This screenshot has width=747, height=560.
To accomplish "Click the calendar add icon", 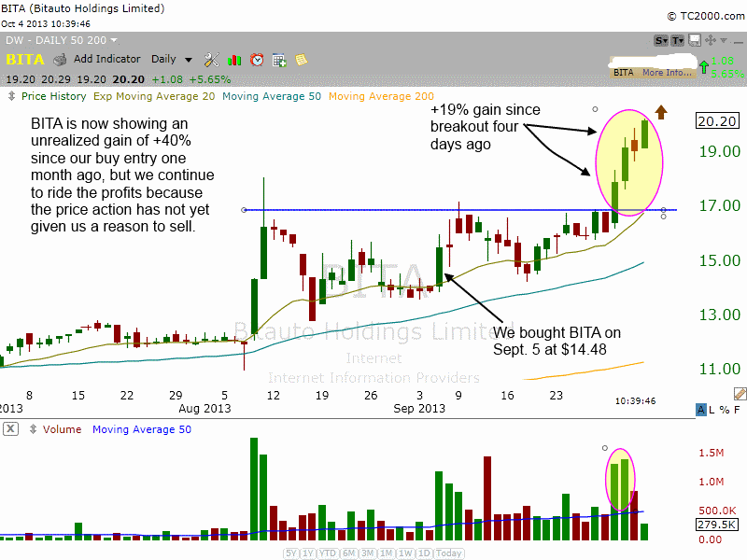I will [278, 60].
